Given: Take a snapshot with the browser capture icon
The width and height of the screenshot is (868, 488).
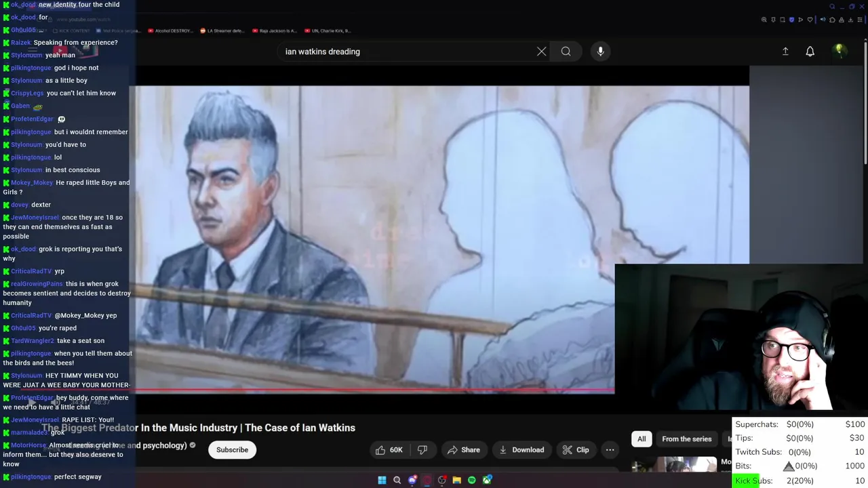Looking at the screenshot, I should click(783, 20).
